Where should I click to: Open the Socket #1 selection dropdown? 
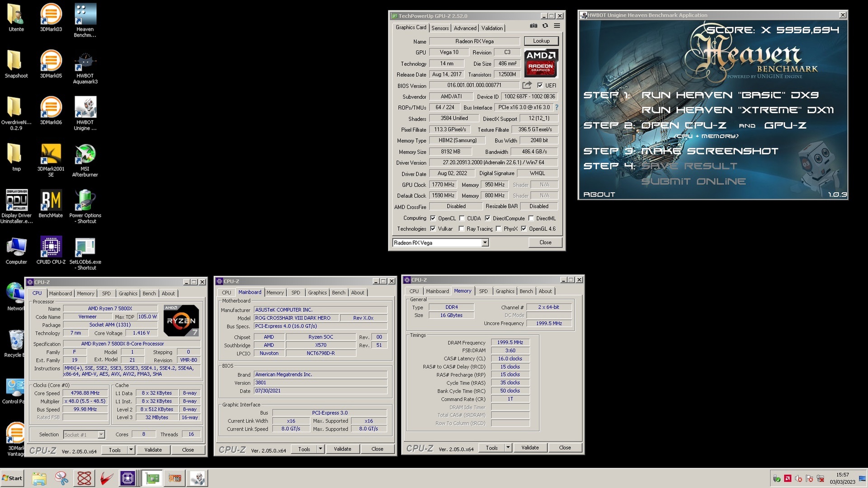tap(101, 435)
